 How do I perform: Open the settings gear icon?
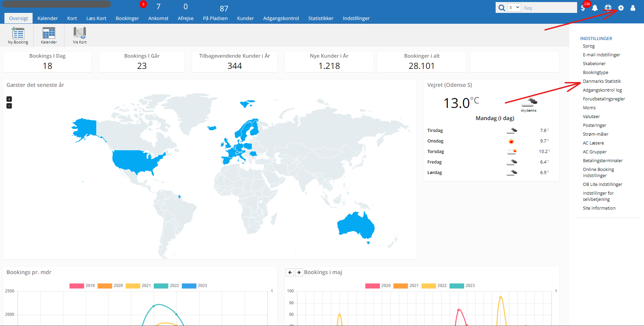pyautogui.click(x=621, y=8)
